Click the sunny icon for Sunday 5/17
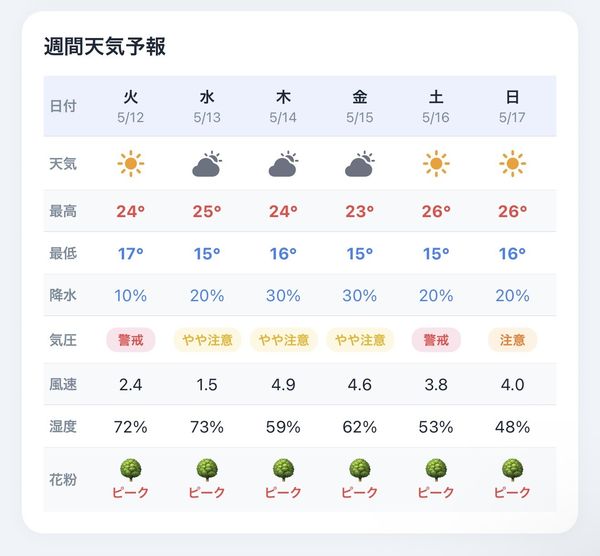This screenshot has height=556, width=600. (512, 164)
